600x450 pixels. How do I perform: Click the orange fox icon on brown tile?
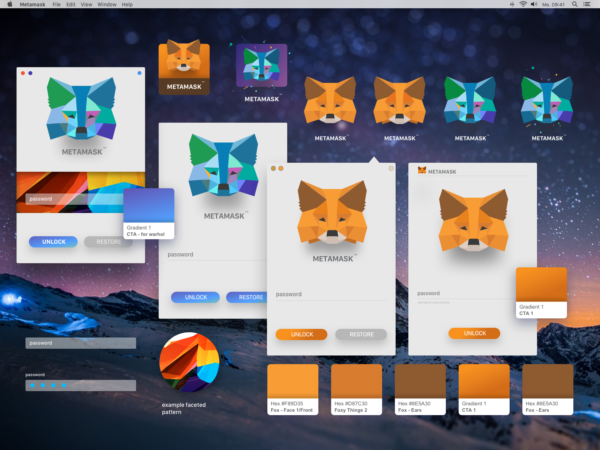click(x=182, y=63)
